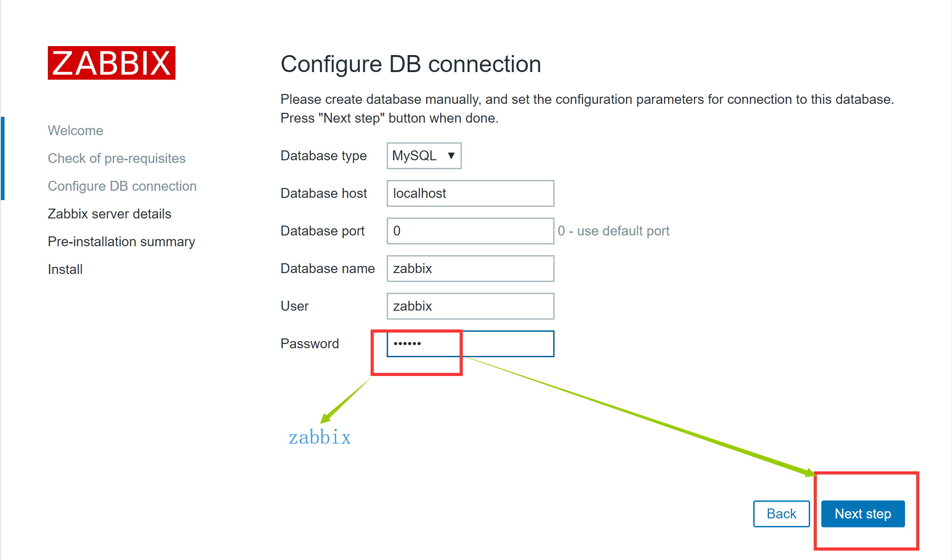This screenshot has width=952, height=560.
Task: Click the Database host label
Action: coord(323,193)
